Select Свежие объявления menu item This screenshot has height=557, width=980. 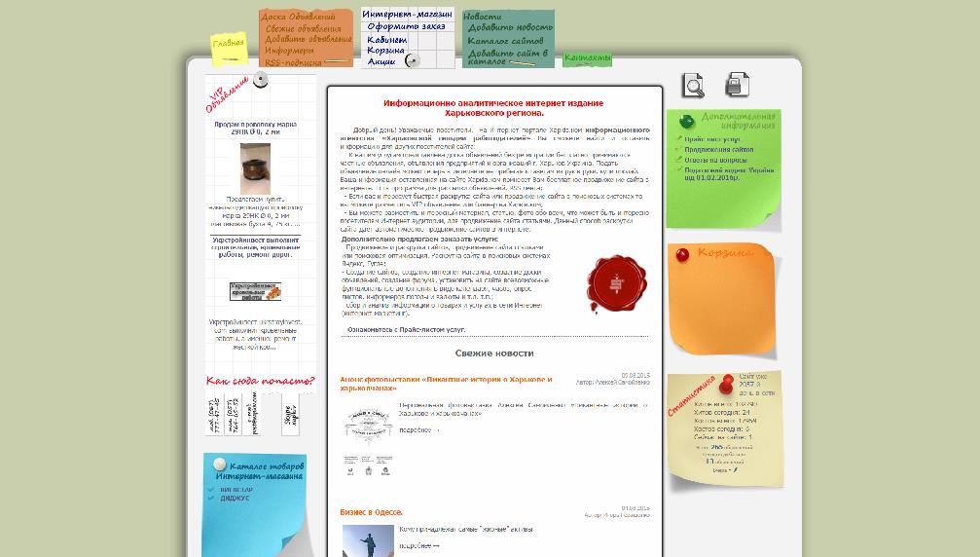point(303,29)
